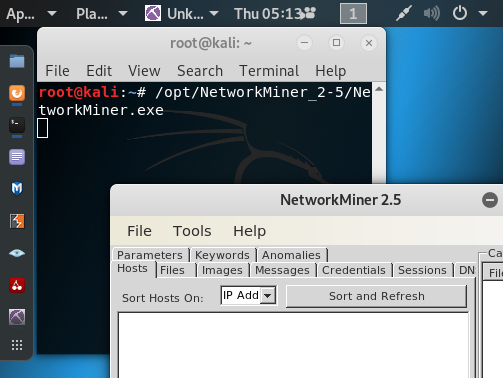This screenshot has width=503, height=378.
Task: Switch to the Messages tab
Action: pos(283,270)
